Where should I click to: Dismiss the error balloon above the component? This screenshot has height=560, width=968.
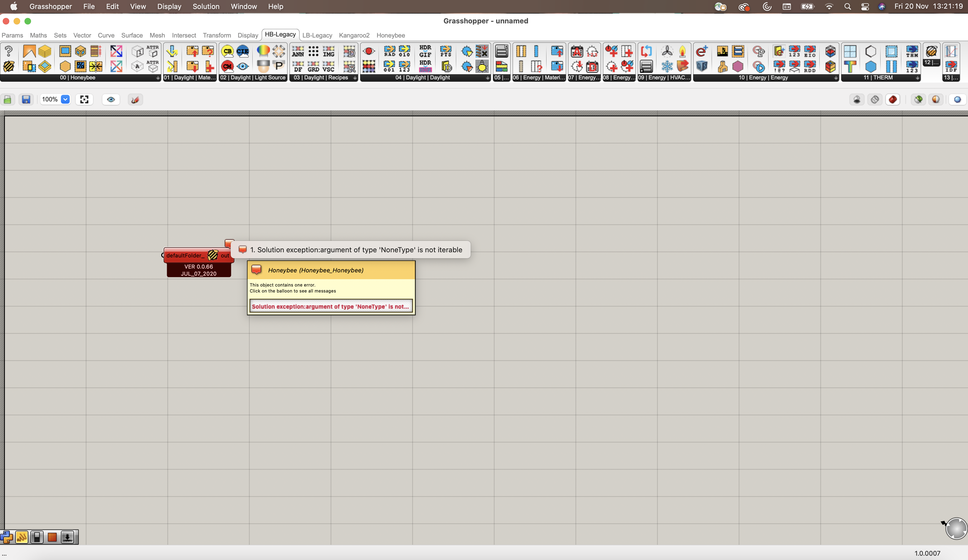coord(230,243)
